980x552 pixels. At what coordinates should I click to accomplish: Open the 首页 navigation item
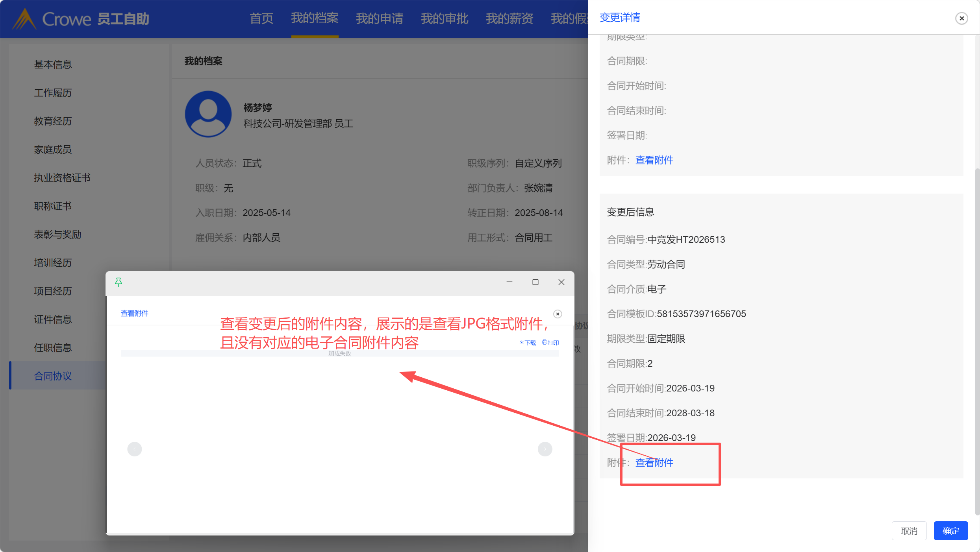(x=261, y=18)
